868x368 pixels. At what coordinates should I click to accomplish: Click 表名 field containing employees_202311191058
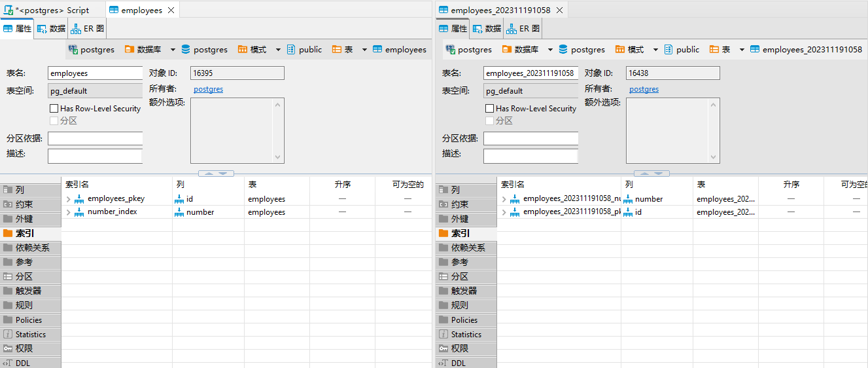(x=530, y=73)
